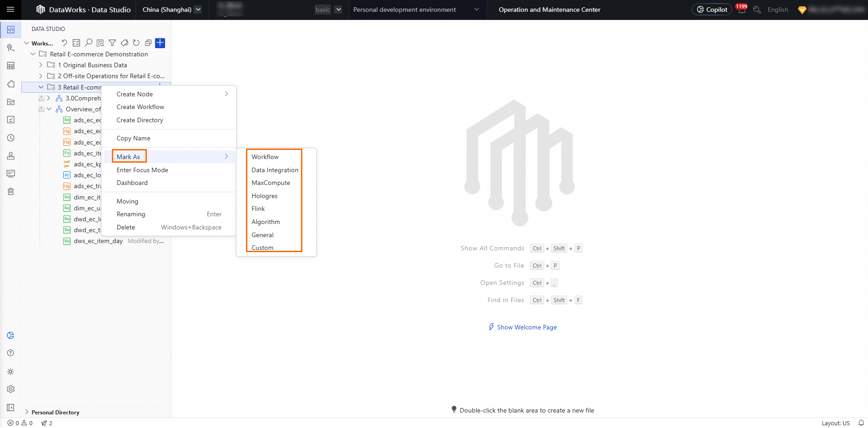Click the undo arrow in workspace toolbar
This screenshot has width=868, height=428.
tap(64, 43)
